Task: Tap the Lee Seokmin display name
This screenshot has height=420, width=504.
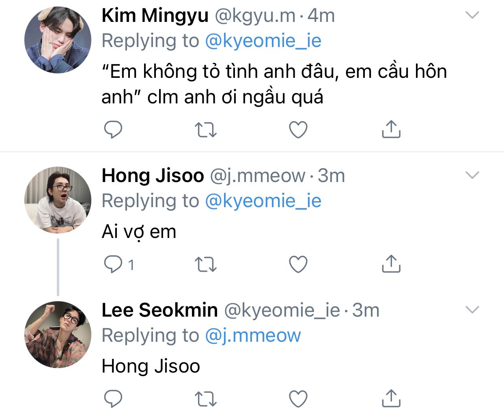Action: [x=159, y=310]
